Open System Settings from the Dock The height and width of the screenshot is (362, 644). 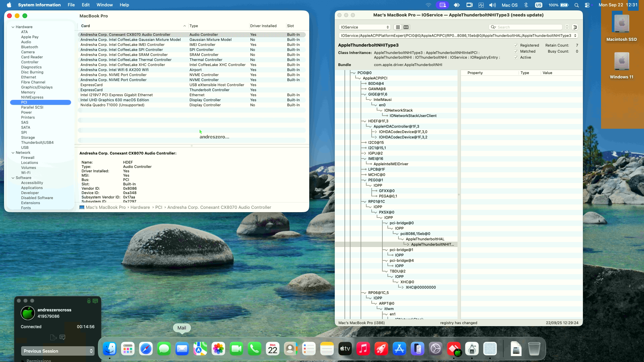[436, 349]
